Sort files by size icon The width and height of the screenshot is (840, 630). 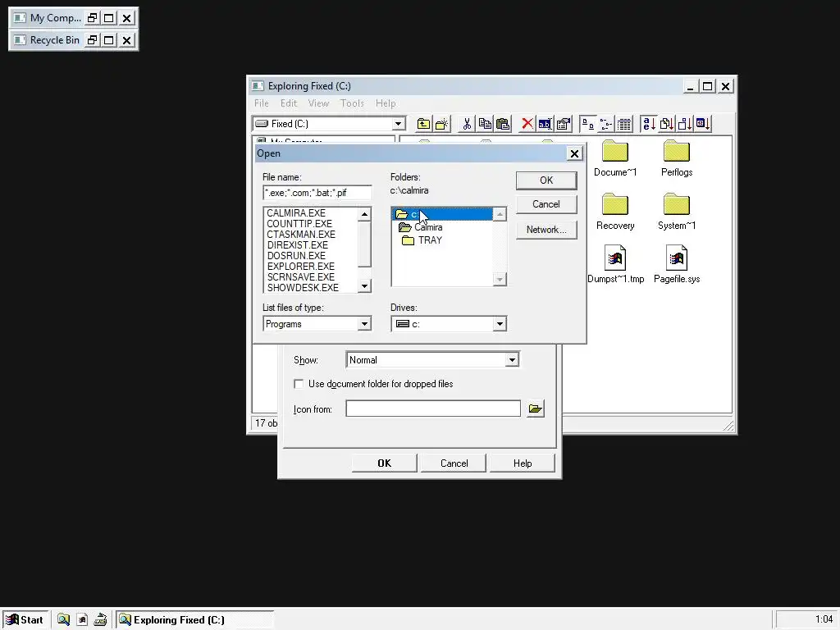[x=685, y=125]
